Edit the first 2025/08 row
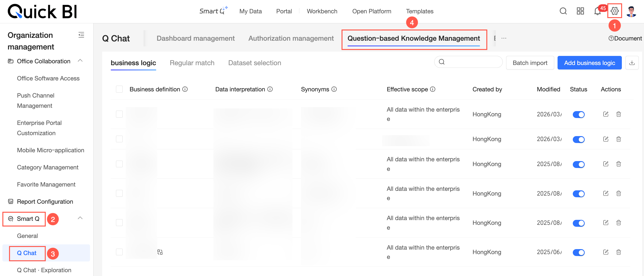Viewport: 644px width, 276px height. point(605,164)
